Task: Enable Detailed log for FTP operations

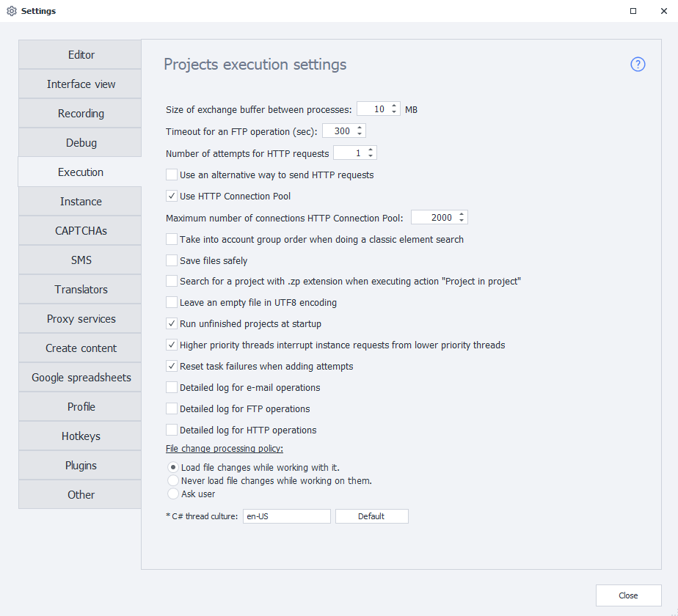Action: pos(172,409)
